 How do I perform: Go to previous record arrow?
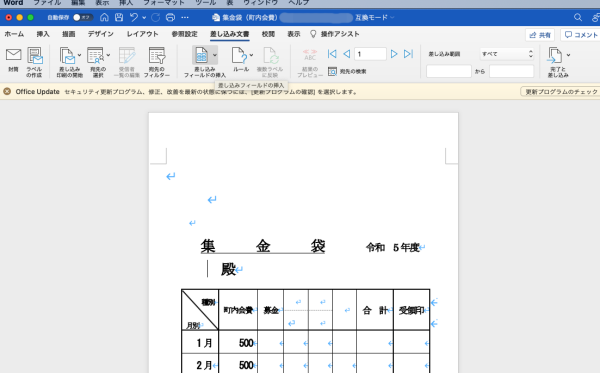[x=347, y=54]
